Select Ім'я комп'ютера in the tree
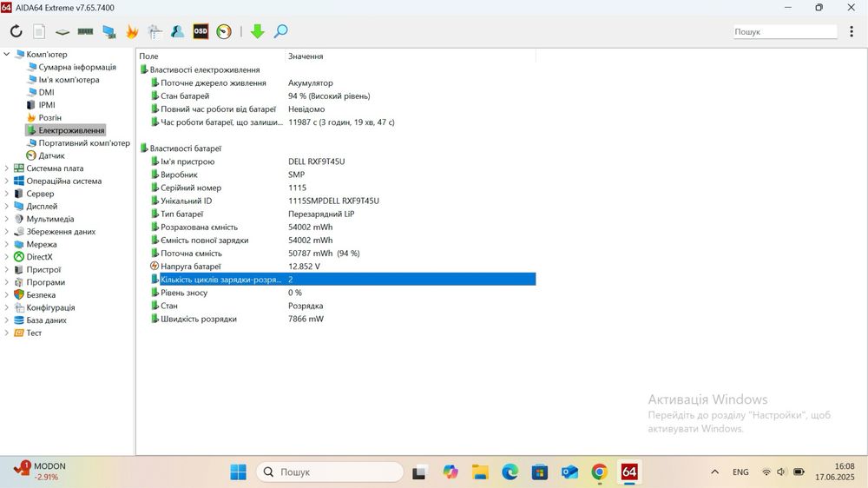This screenshot has height=488, width=868. pyautogui.click(x=69, y=80)
